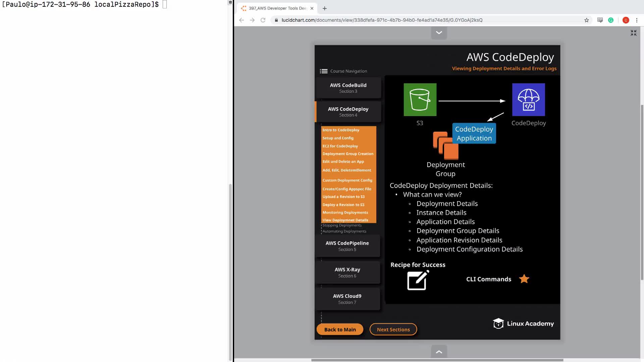The height and width of the screenshot is (362, 644).
Task: Click the S3 bucket icon
Action: click(x=420, y=100)
